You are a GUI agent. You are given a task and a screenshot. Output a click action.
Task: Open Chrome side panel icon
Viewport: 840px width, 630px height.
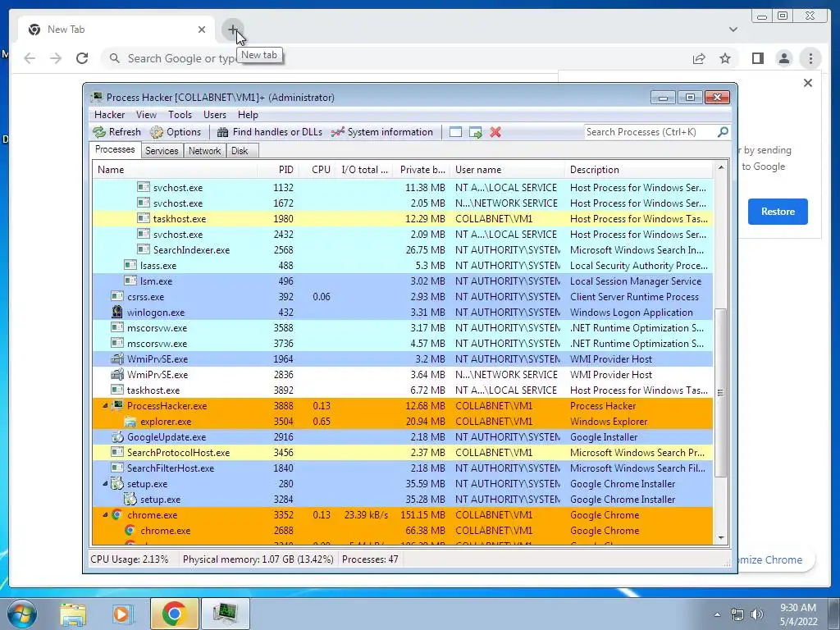[x=757, y=58]
